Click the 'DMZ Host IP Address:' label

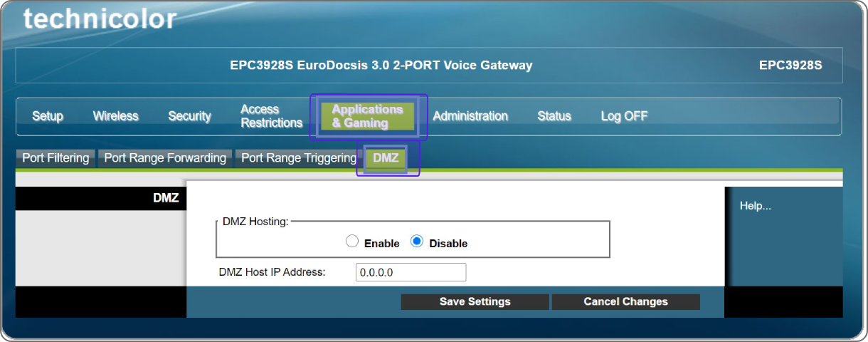coord(272,271)
